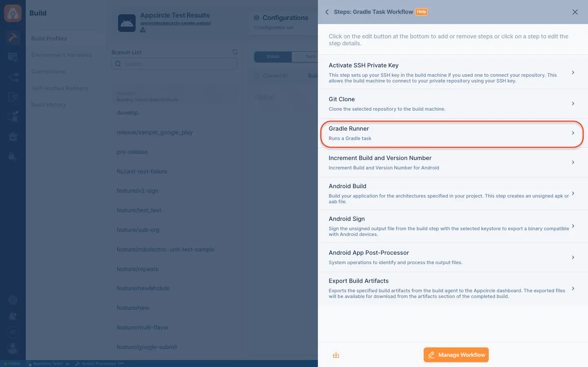Screen dimensions: 588x367
Task: Select the feature/sub-org branch
Action: 138,230
